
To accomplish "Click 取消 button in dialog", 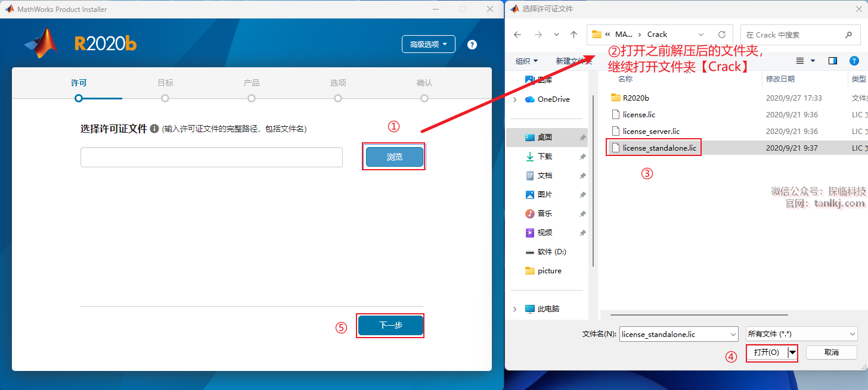I will [x=832, y=352].
